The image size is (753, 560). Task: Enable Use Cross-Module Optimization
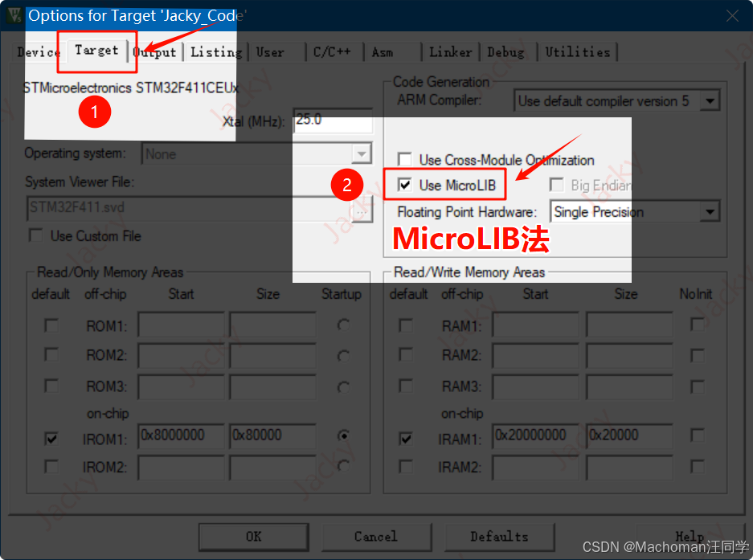point(405,159)
